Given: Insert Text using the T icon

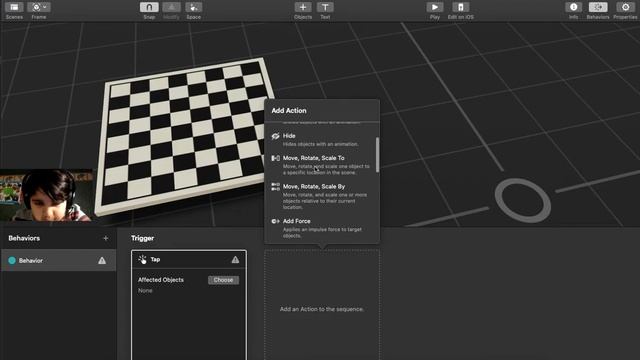Looking at the screenshot, I should coord(325,7).
